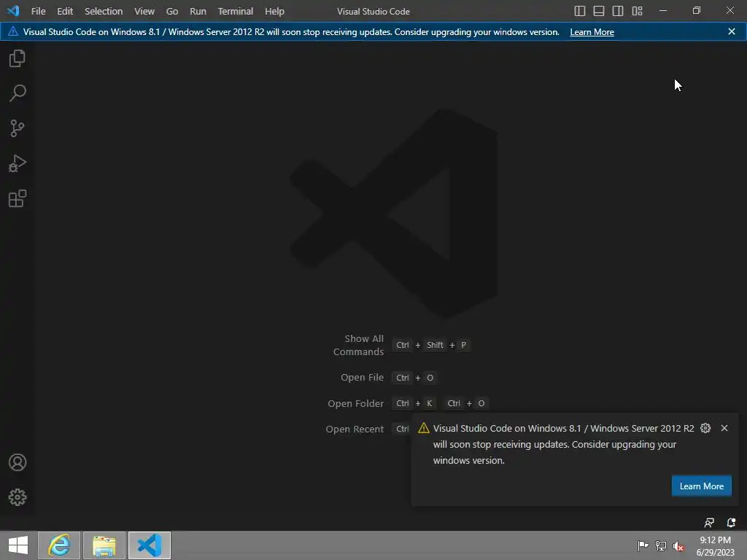Screen dimensions: 747x560
Task: Click the Learn More button in notification
Action: pos(701,486)
